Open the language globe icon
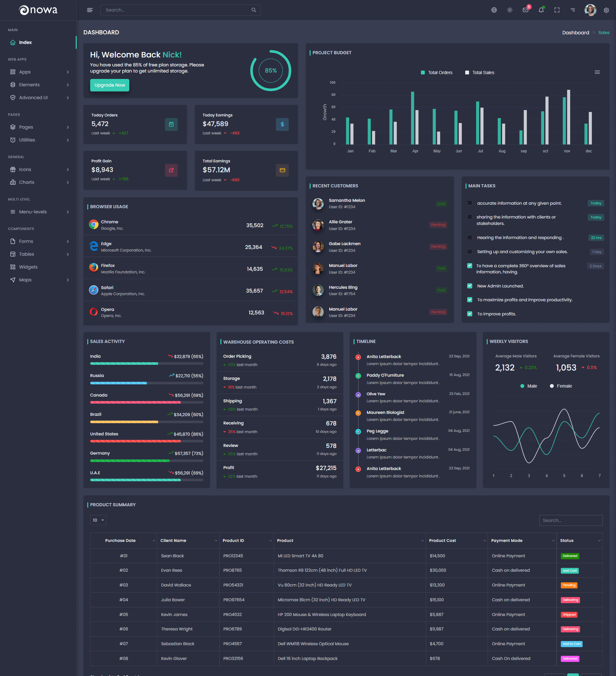This screenshot has width=616, height=676. pyautogui.click(x=494, y=10)
